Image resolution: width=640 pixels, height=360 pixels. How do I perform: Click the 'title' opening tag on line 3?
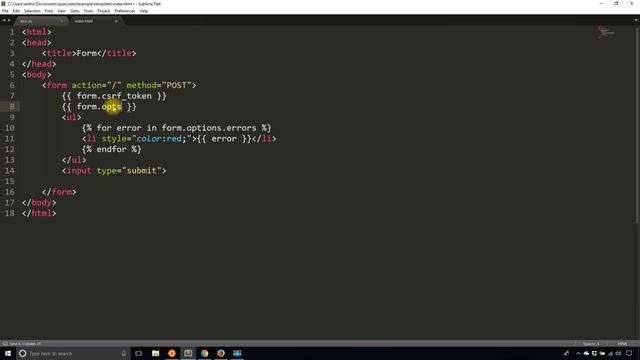[x=59, y=53]
